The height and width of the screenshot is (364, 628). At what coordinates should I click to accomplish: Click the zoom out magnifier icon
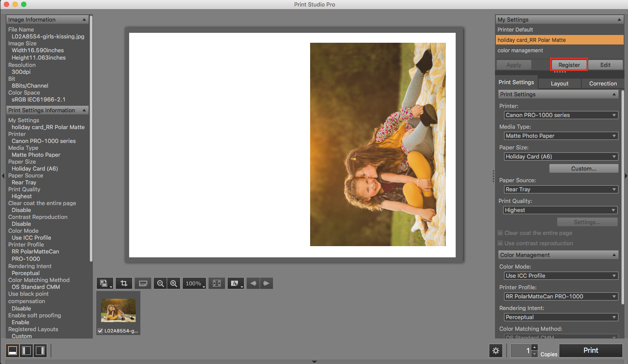[160, 283]
